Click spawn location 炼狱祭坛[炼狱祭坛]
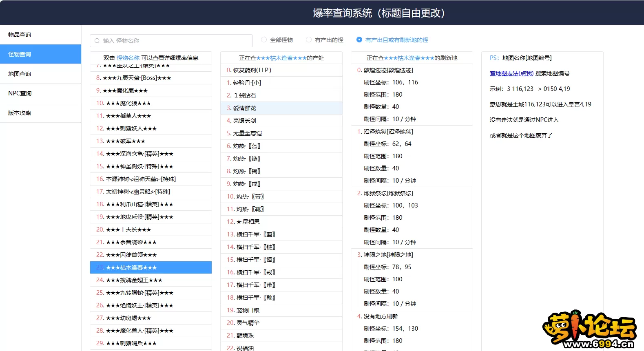644x351 pixels. [x=388, y=193]
